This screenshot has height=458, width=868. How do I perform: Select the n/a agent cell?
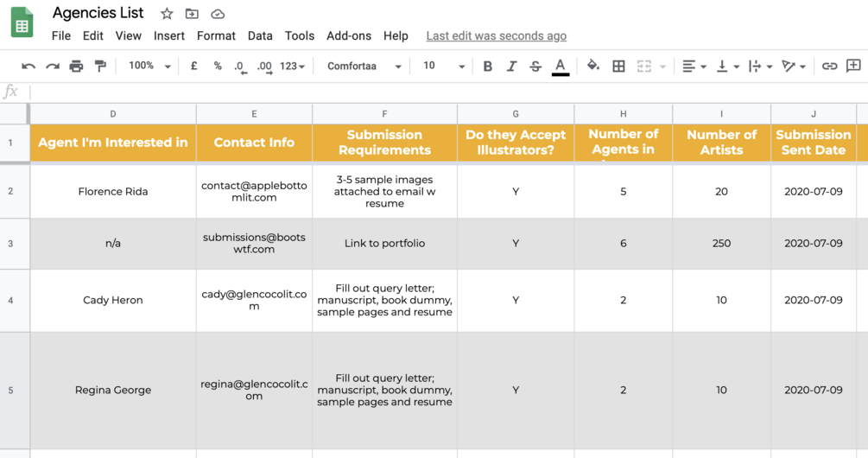[113, 244]
